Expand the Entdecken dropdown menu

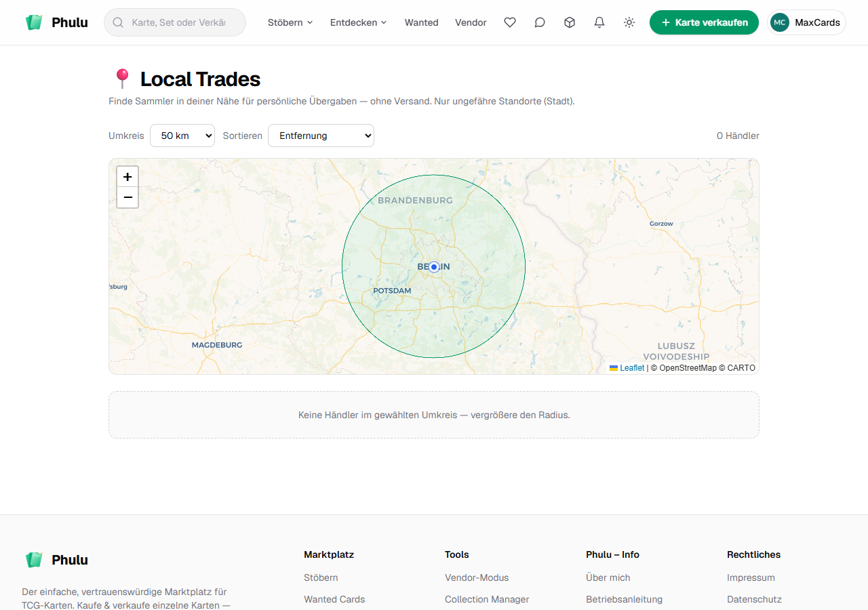click(x=359, y=22)
